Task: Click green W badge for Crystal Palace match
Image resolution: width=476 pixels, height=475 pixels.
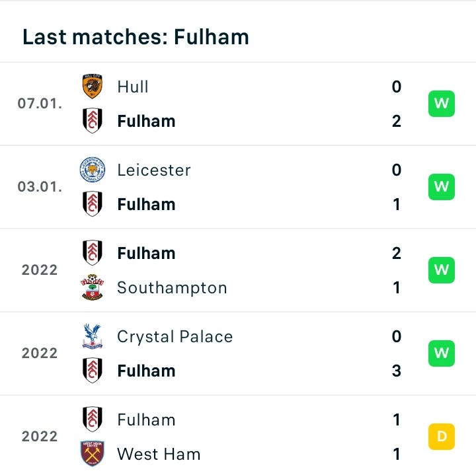Action: click(442, 353)
